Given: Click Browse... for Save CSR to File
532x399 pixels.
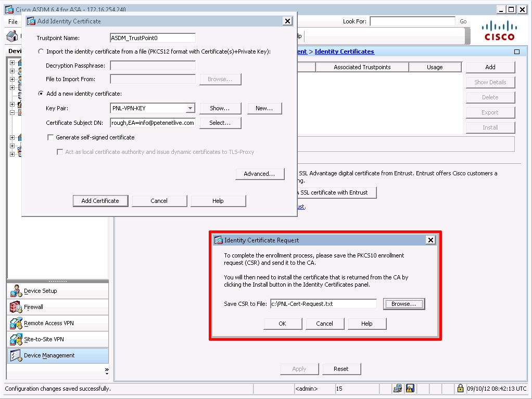Looking at the screenshot, I should tap(404, 304).
